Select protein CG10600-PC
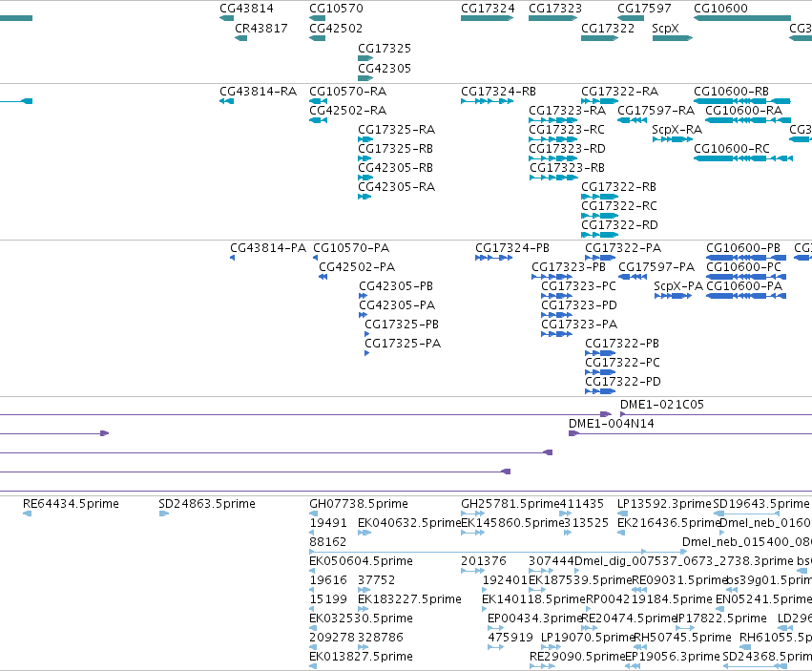The height and width of the screenshot is (671, 812). [743, 267]
